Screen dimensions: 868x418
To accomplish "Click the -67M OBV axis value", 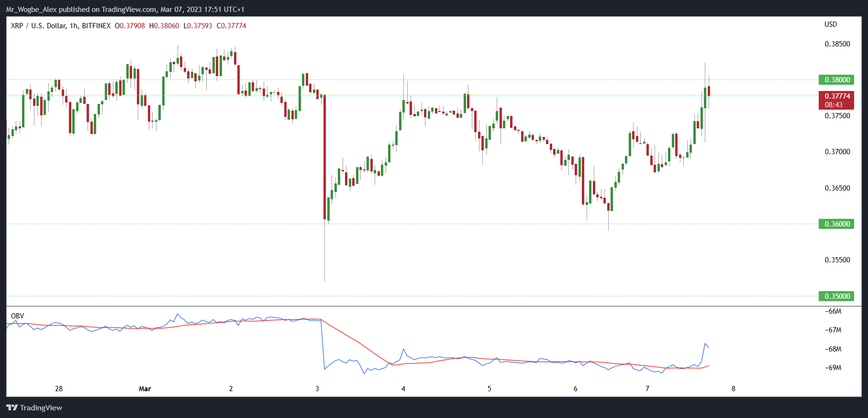I will (x=833, y=330).
